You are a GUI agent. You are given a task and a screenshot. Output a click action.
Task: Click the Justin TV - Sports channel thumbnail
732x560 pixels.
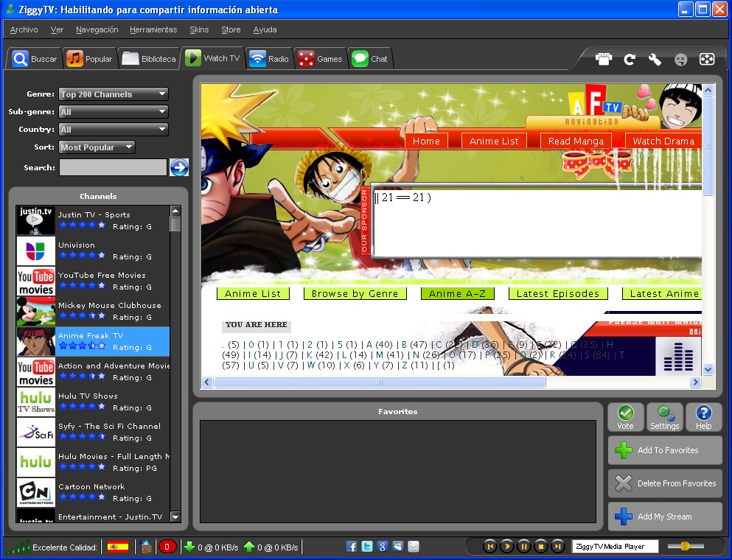point(36,220)
